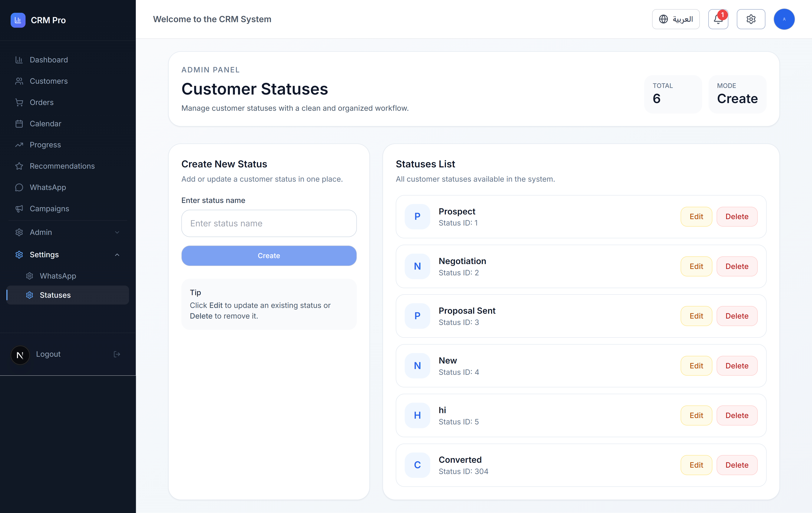The height and width of the screenshot is (513, 812).
Task: Delete the Negotiation status
Action: tap(737, 266)
